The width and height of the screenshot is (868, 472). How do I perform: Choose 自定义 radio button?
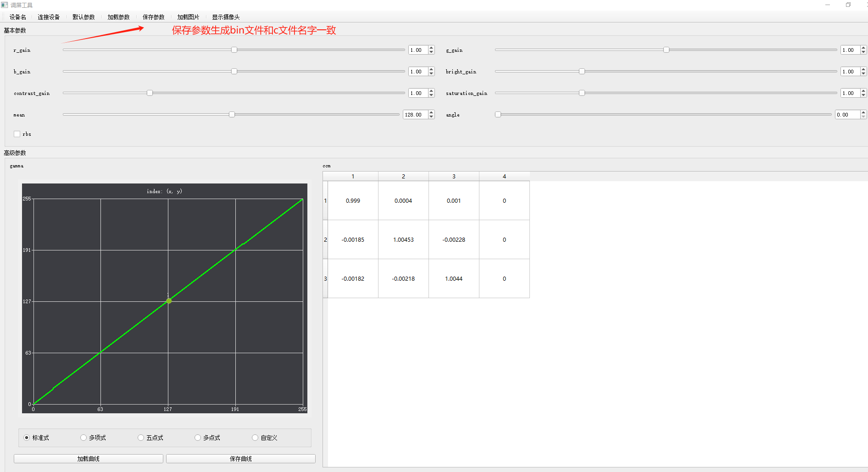[x=255, y=438]
